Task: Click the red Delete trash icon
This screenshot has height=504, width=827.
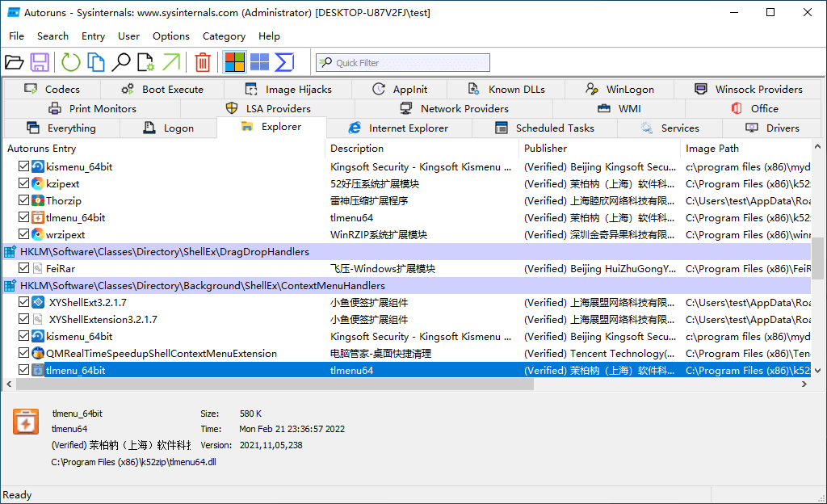Action: [203, 62]
